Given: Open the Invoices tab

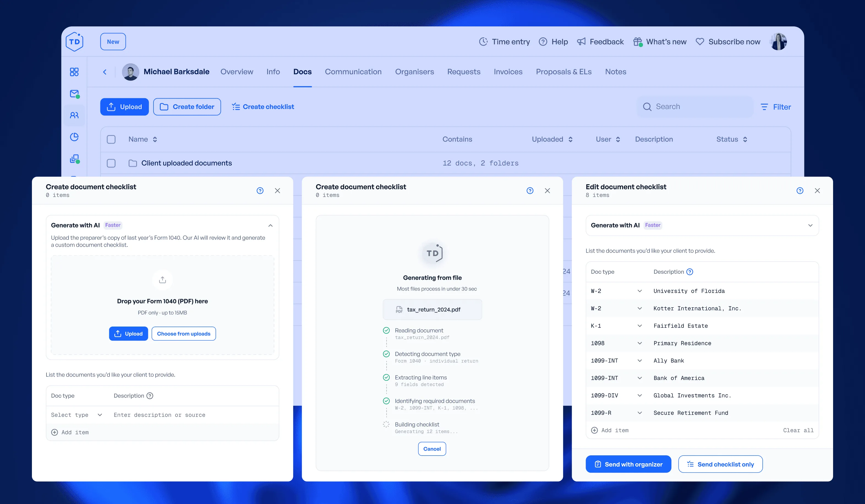Looking at the screenshot, I should [508, 72].
